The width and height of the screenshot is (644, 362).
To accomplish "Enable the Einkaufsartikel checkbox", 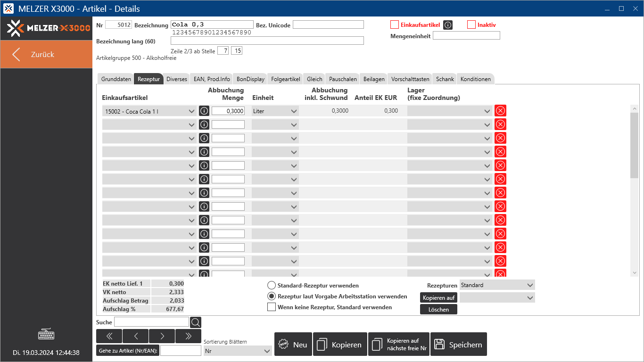I will pos(395,25).
